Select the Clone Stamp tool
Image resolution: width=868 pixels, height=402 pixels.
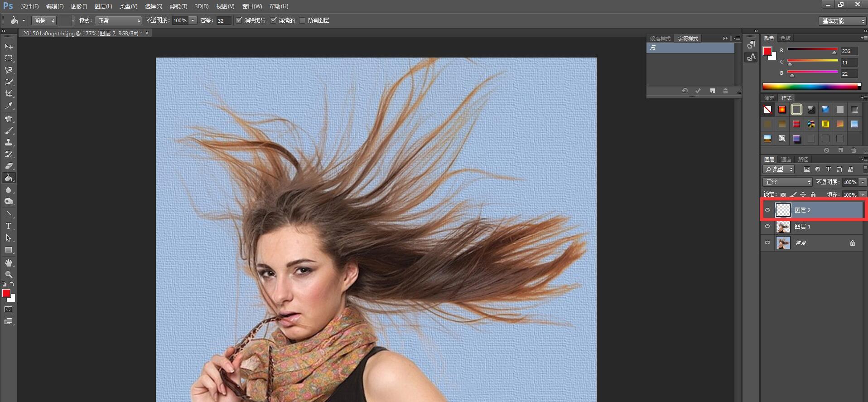click(x=9, y=142)
